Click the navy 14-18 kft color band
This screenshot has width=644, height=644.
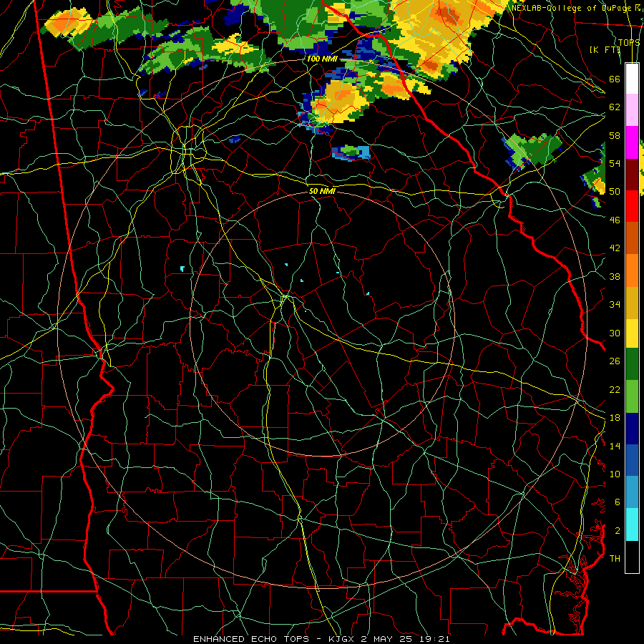(632, 429)
